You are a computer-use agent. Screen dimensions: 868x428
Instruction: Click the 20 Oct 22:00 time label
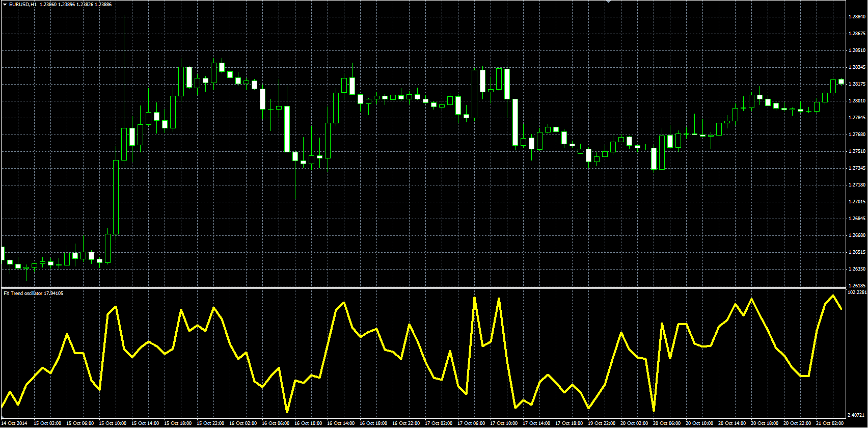(x=797, y=423)
